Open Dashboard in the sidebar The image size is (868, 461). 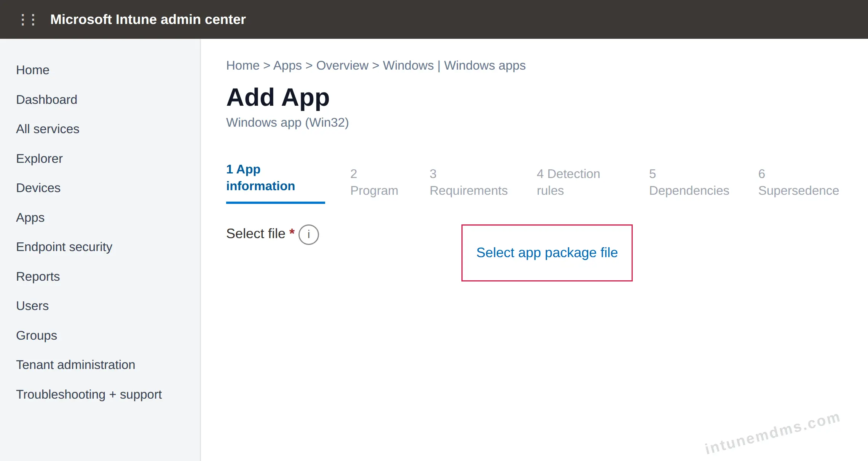pos(46,100)
